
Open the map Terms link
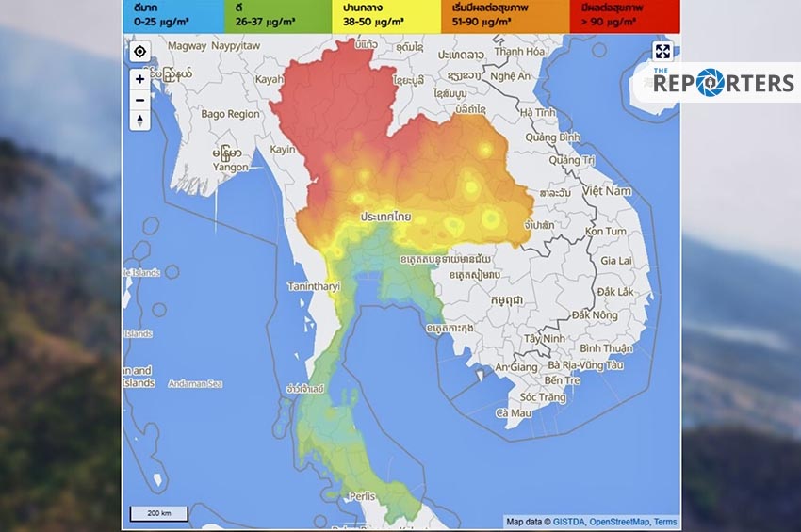pos(665,522)
